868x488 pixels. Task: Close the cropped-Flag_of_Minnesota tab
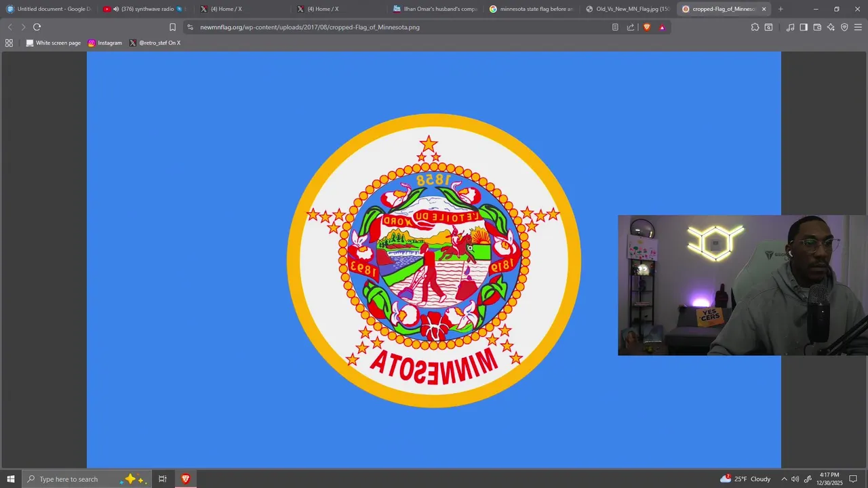[x=764, y=9]
